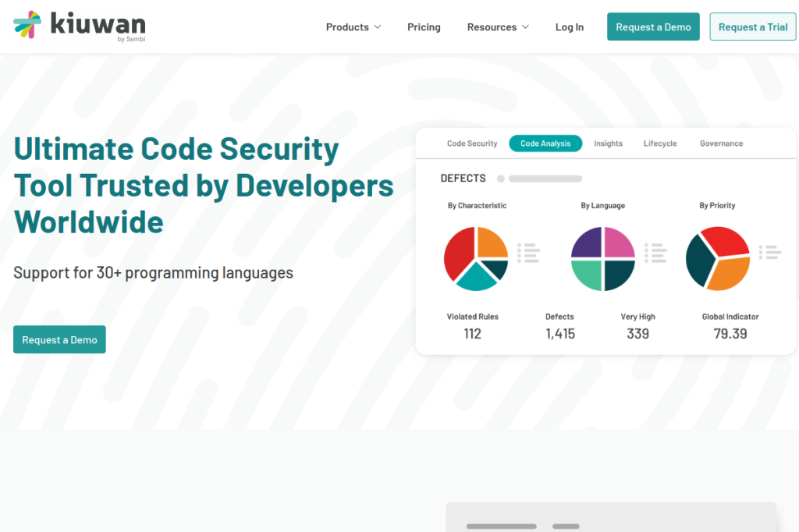Expand the Resources dropdown menu

click(x=498, y=27)
